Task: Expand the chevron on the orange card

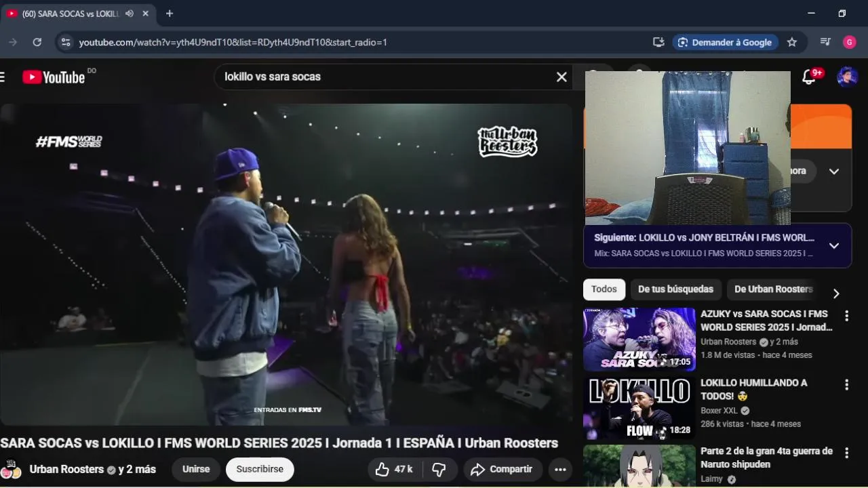Action: coord(834,171)
